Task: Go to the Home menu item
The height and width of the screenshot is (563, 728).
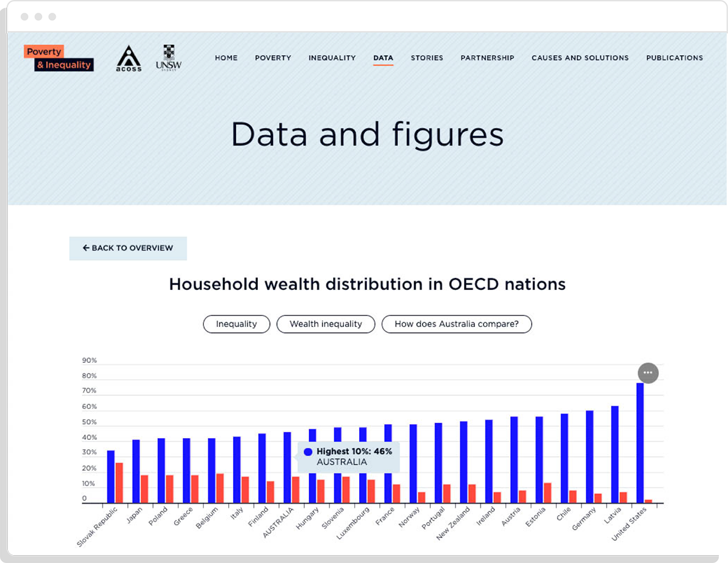Action: (226, 58)
